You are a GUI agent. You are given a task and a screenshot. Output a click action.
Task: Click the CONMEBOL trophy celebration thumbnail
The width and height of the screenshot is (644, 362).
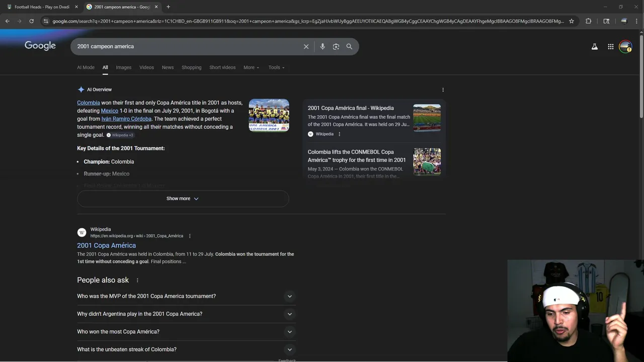pos(427,161)
